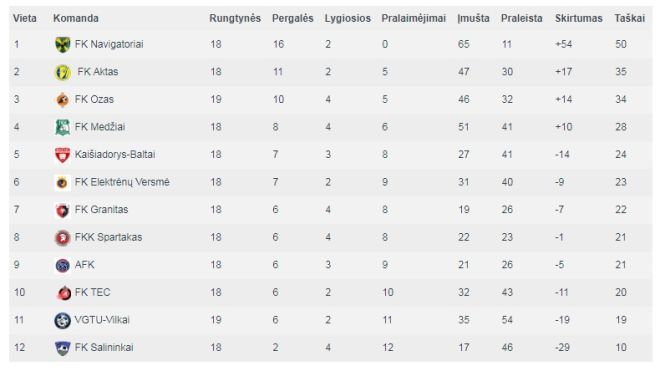Open the VGTU-Vilkai team name link
Viewport: 666px width, 371px height.
point(102,320)
